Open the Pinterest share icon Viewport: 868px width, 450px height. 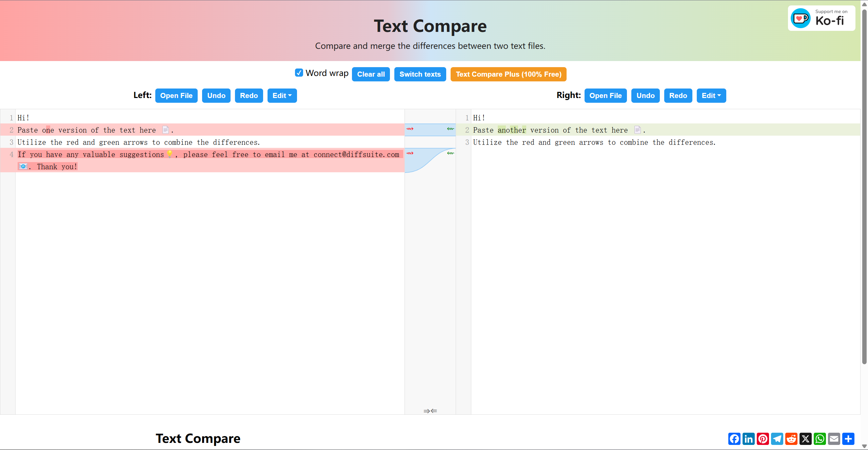(763, 439)
